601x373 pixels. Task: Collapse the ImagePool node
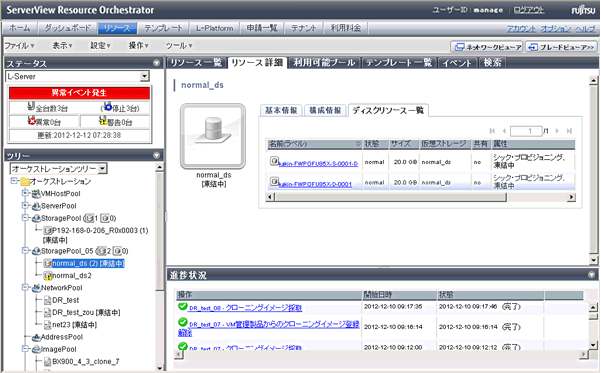[25, 349]
